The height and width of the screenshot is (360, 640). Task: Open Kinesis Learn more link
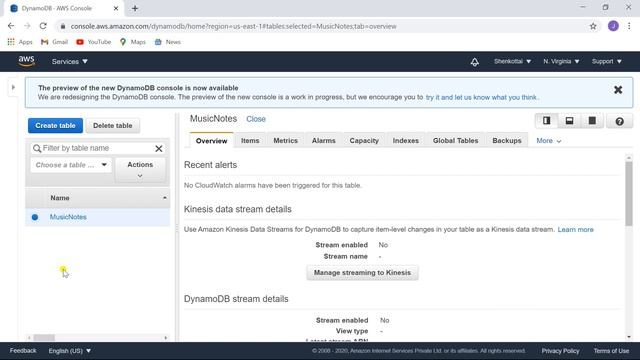click(x=576, y=229)
